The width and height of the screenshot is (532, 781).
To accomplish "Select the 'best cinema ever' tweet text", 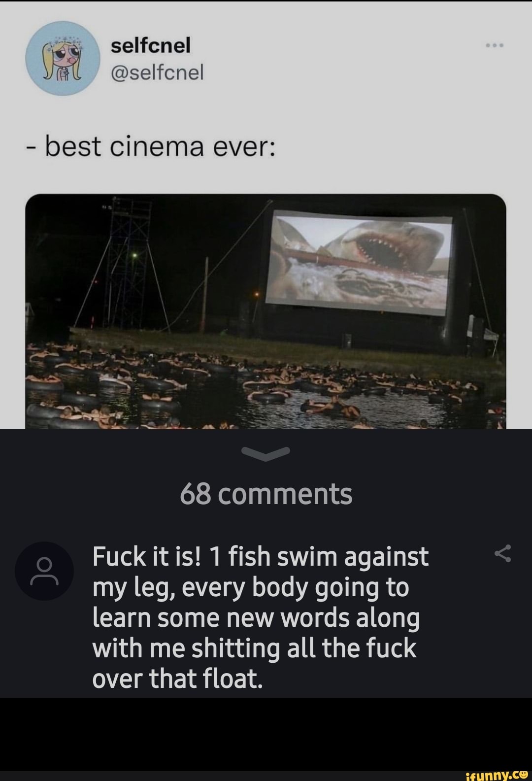I will point(152,146).
